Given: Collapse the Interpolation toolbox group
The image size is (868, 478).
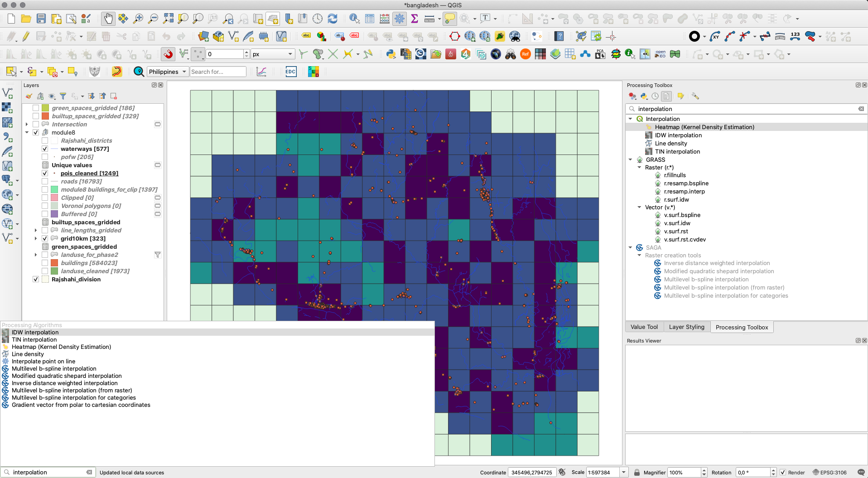Looking at the screenshot, I should (630, 119).
